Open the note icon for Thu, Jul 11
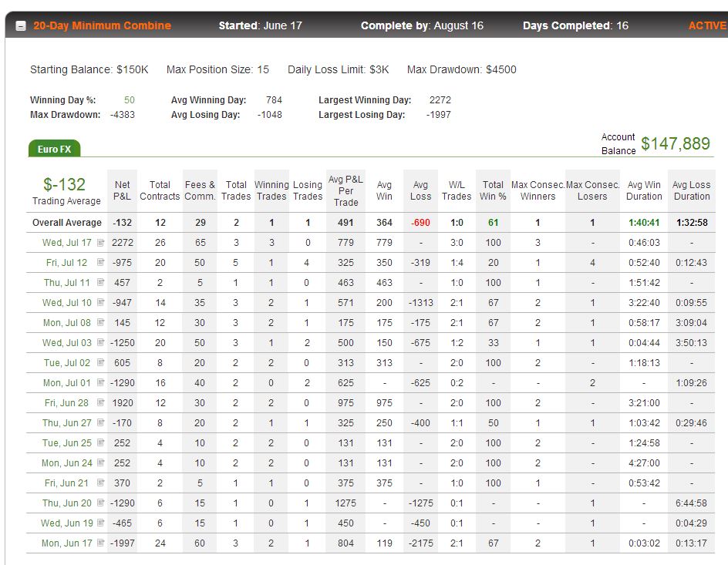 (100, 282)
